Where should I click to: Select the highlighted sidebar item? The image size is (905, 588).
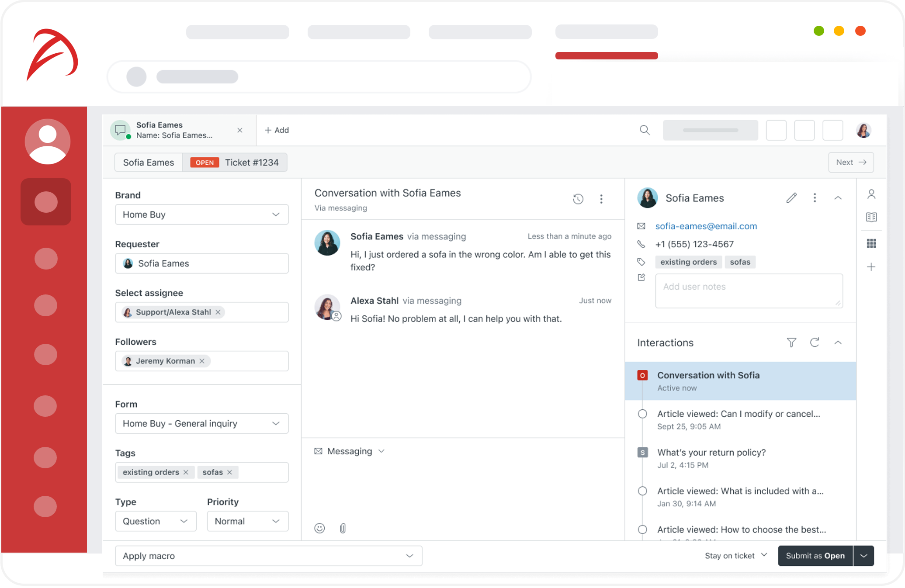(46, 202)
